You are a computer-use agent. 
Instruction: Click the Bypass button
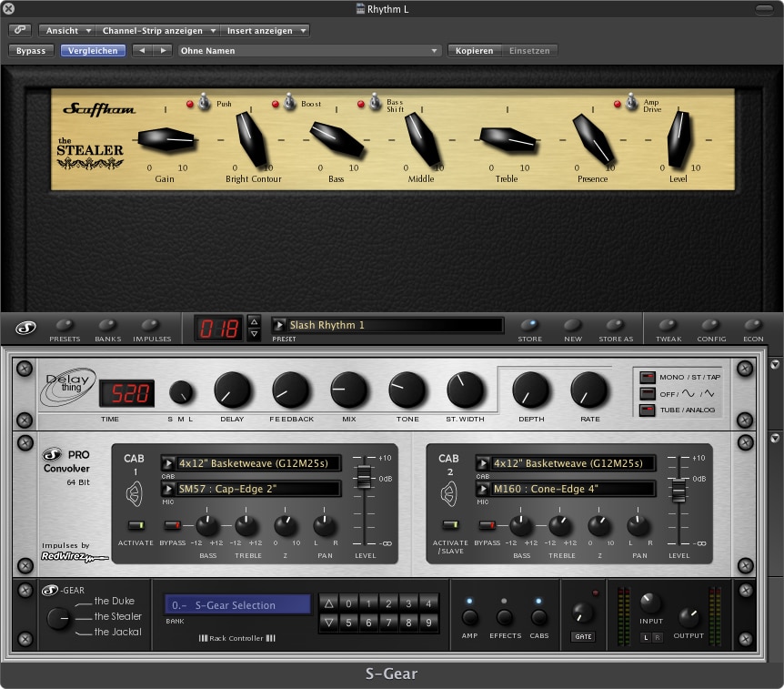(x=31, y=51)
